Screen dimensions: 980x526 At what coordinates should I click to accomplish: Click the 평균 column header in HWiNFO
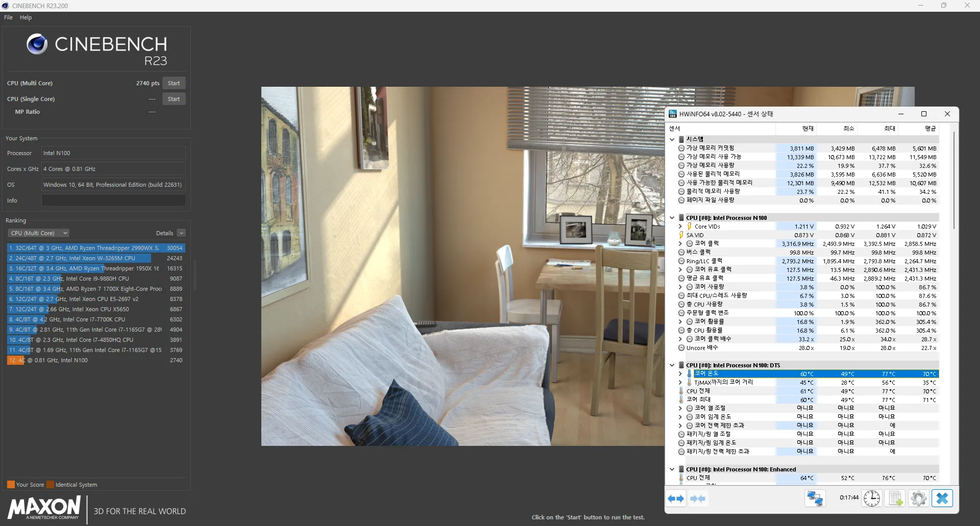pos(919,129)
